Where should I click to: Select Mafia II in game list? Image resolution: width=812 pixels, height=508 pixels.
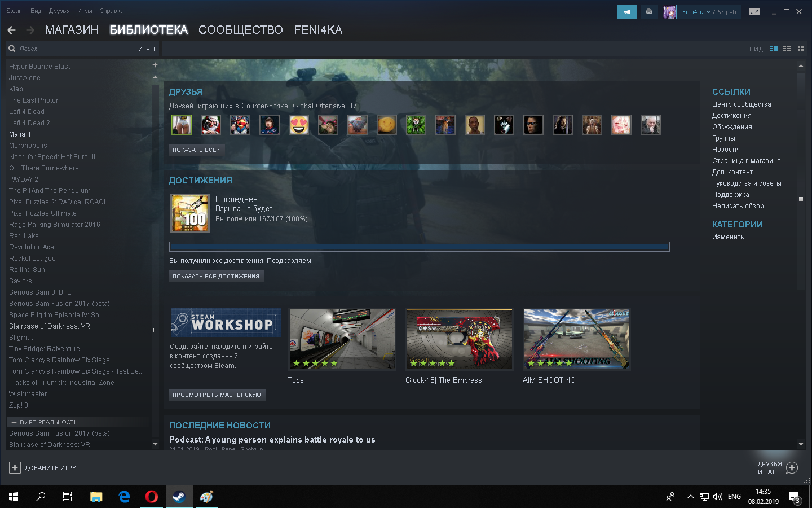[x=20, y=134]
